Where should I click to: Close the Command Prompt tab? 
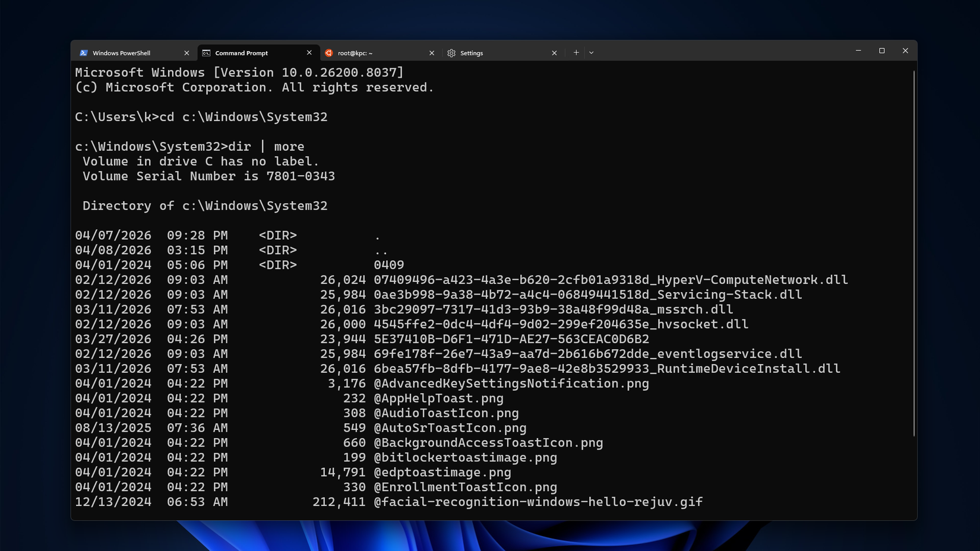coord(309,53)
